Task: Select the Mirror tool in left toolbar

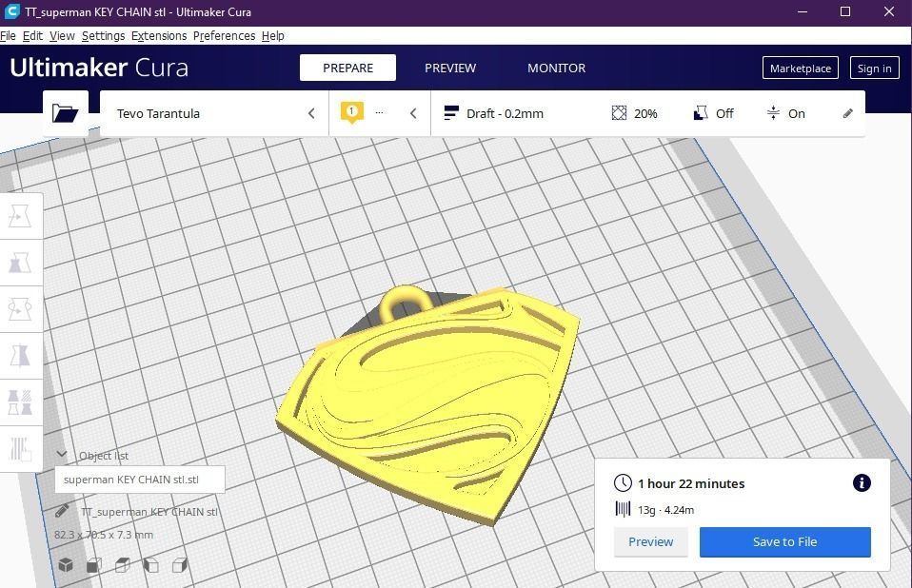Action: point(20,356)
